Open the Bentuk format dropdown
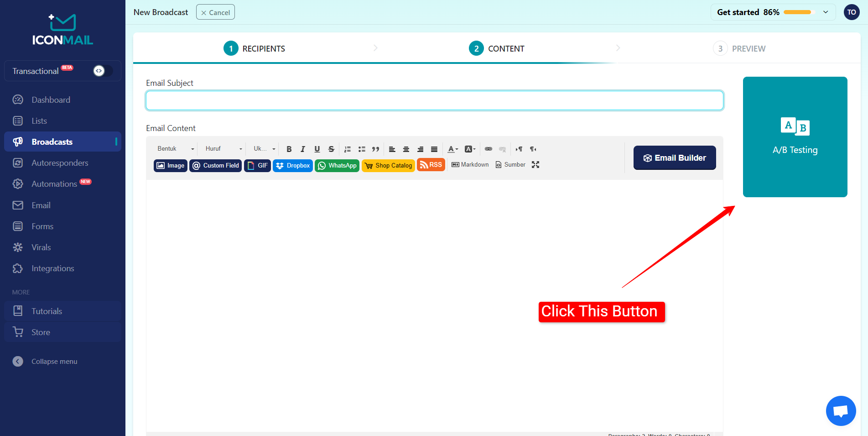This screenshot has width=868, height=436. [x=175, y=149]
